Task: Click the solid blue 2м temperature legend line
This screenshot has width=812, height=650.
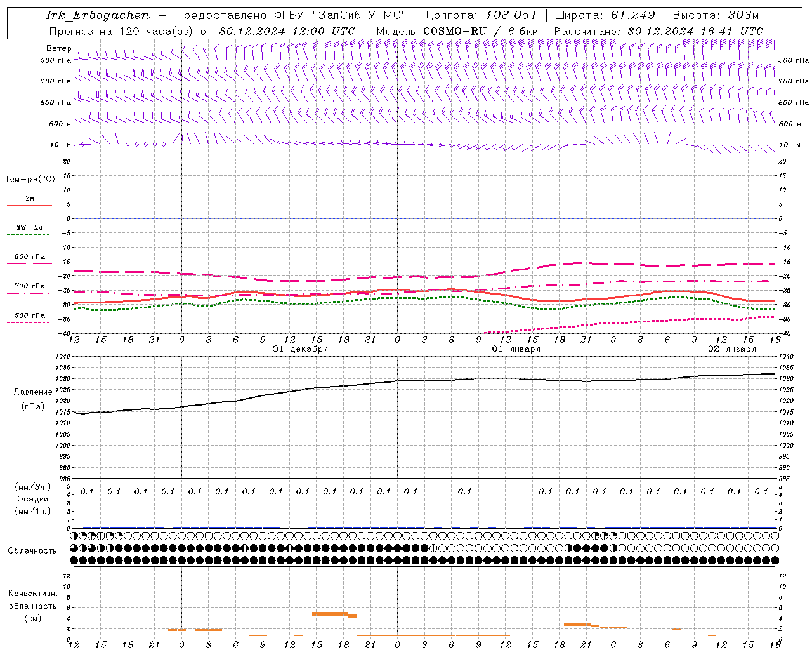Action: [29, 205]
